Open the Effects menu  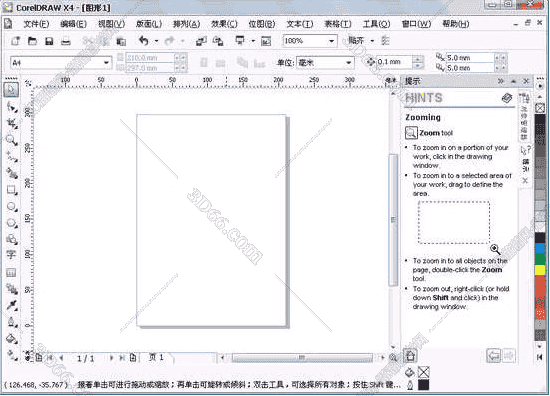[x=224, y=24]
